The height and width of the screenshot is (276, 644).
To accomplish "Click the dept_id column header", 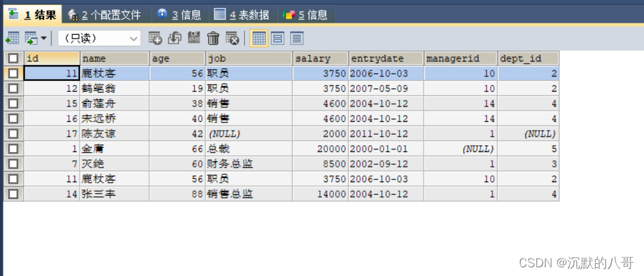I will point(529,58).
